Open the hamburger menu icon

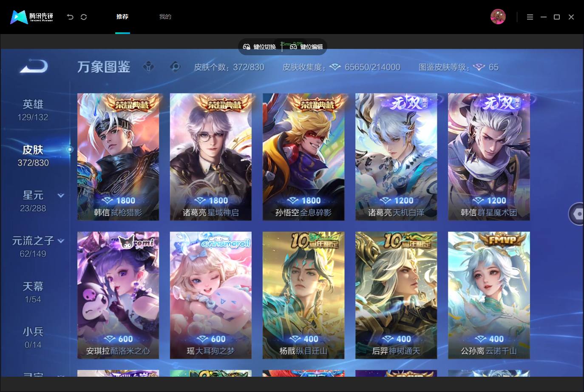click(x=530, y=17)
